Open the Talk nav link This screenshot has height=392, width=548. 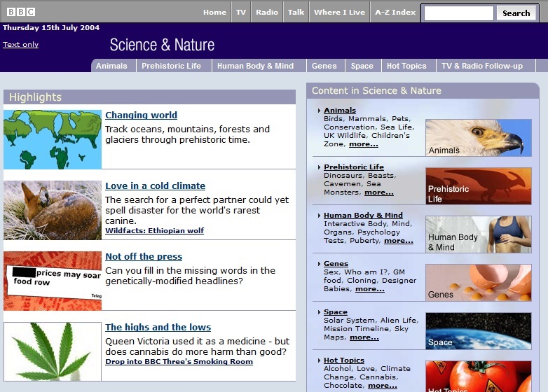click(x=296, y=12)
